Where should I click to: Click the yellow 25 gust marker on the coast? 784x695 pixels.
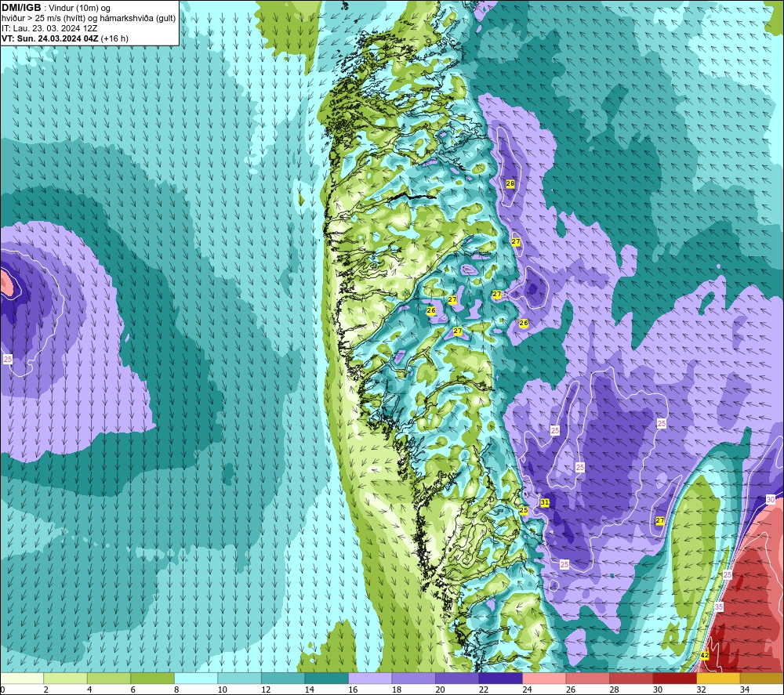point(524,510)
